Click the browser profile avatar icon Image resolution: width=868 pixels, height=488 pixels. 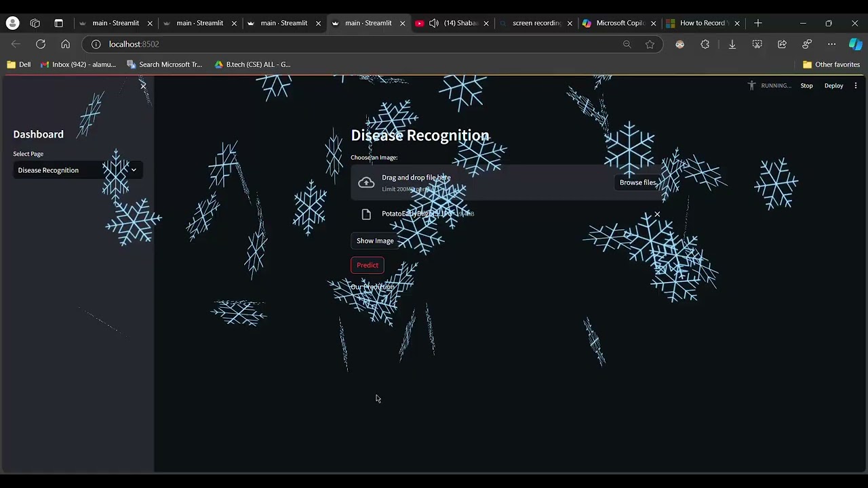tap(12, 23)
